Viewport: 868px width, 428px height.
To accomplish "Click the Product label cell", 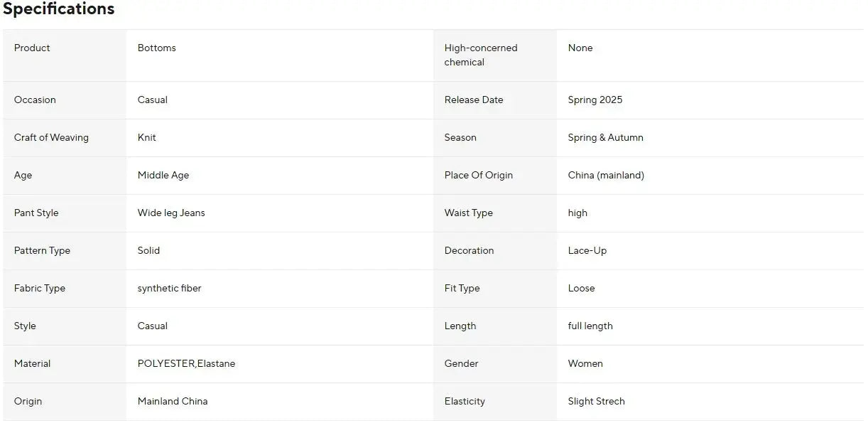I will coord(32,48).
